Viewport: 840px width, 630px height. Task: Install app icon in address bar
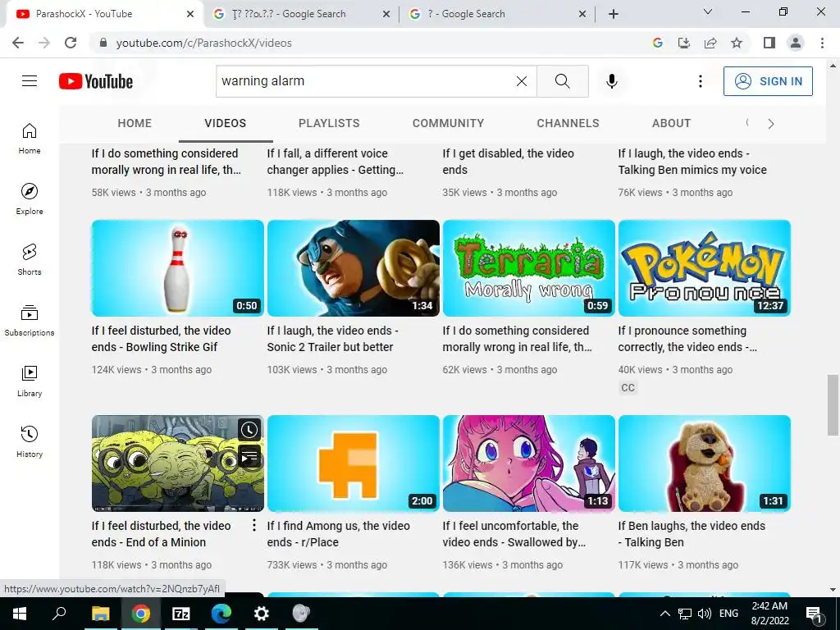[x=684, y=43]
